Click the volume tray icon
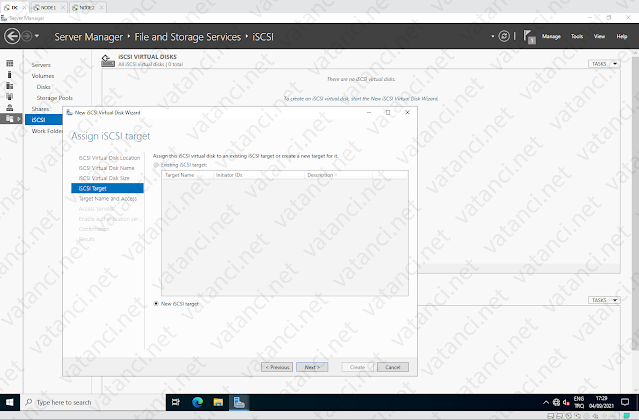 tap(566, 402)
